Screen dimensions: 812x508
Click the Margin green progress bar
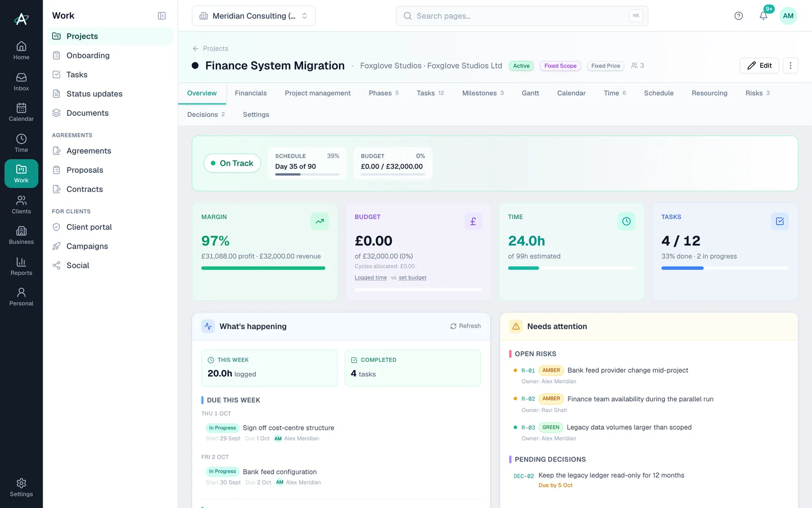pyautogui.click(x=263, y=268)
